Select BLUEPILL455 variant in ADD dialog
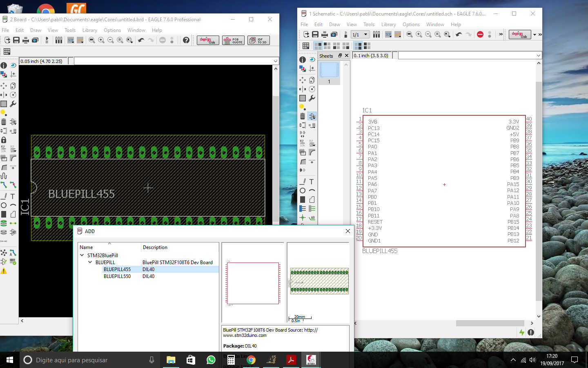 117,269
